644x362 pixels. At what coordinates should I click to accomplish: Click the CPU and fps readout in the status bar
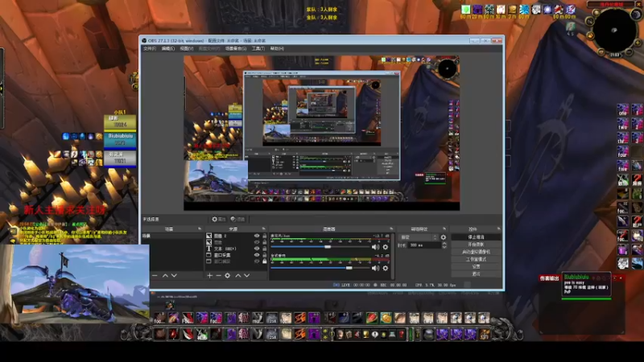[x=436, y=285]
